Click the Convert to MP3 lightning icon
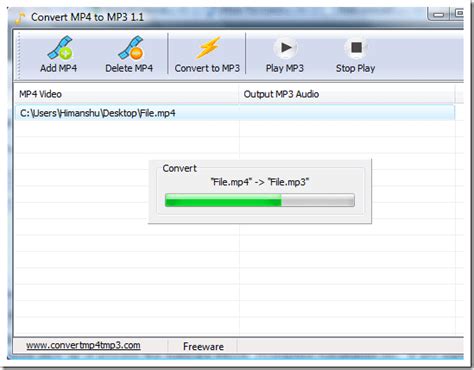The image size is (474, 370). coord(208,48)
